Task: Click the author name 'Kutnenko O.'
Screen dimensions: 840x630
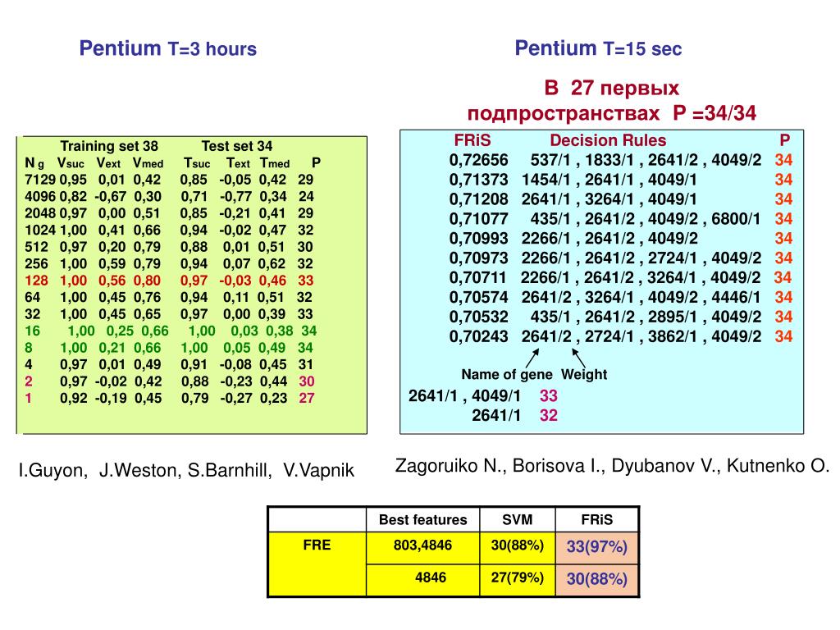Action: (x=778, y=466)
